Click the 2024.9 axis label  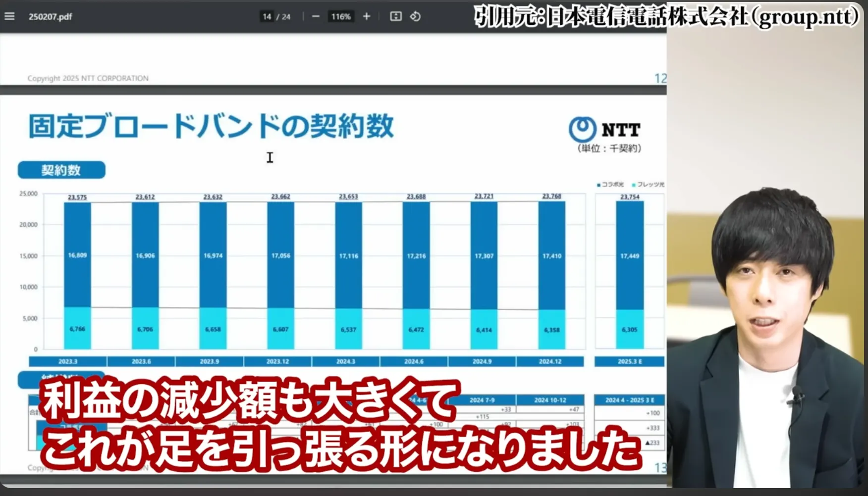click(x=482, y=361)
